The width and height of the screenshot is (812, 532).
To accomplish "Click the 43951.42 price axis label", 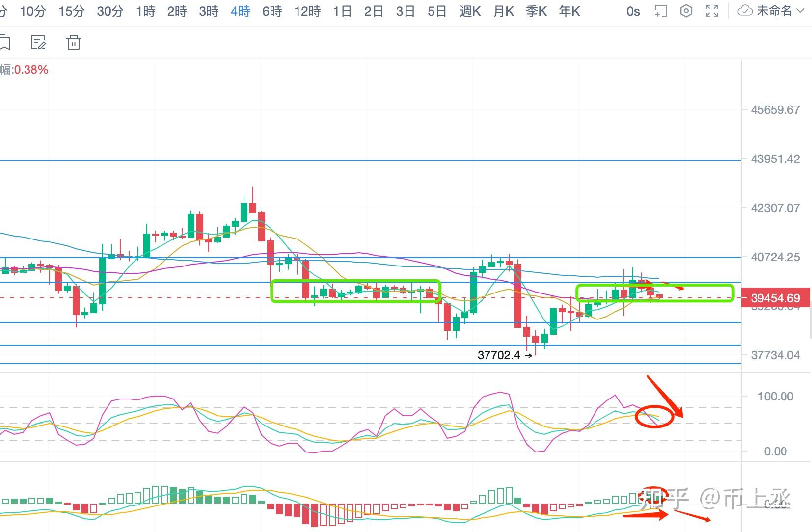I will click(x=775, y=159).
